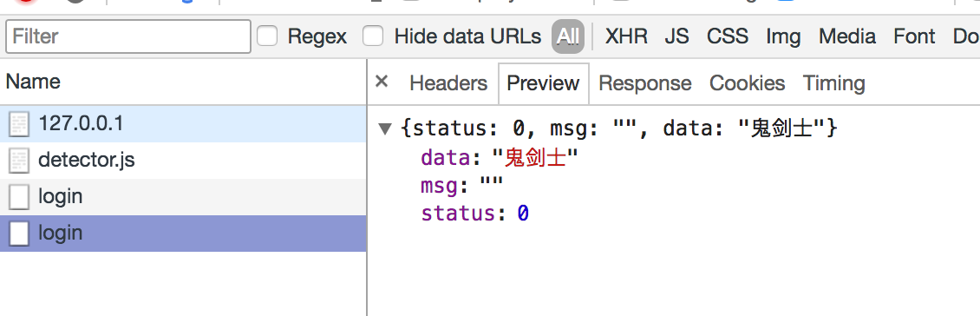Click the msg property line
The width and height of the screenshot is (980, 316).
coord(462,186)
